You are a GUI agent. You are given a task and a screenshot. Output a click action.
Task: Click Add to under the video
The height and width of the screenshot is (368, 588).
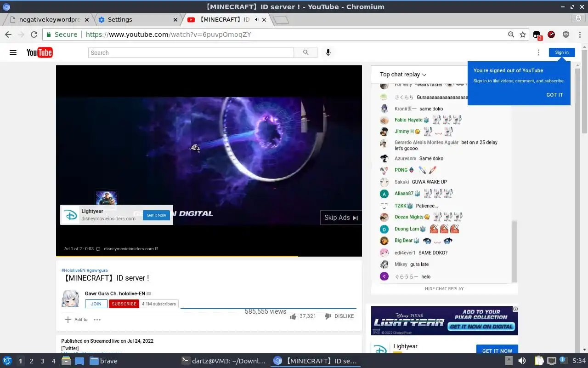point(76,320)
